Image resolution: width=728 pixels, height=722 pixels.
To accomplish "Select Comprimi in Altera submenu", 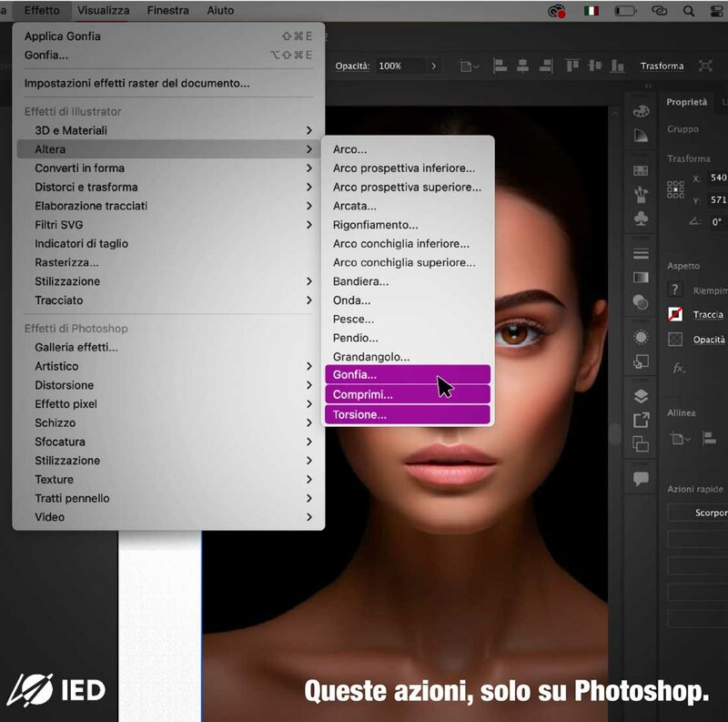I will click(408, 394).
